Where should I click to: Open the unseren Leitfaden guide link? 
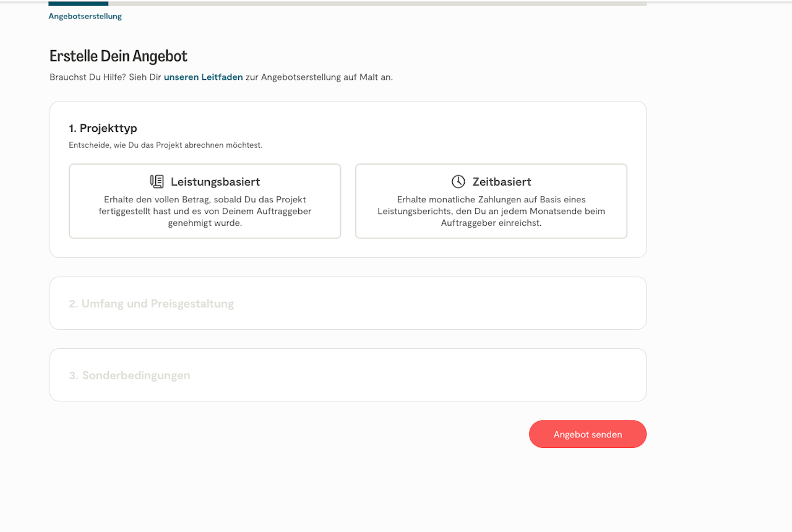tap(203, 77)
